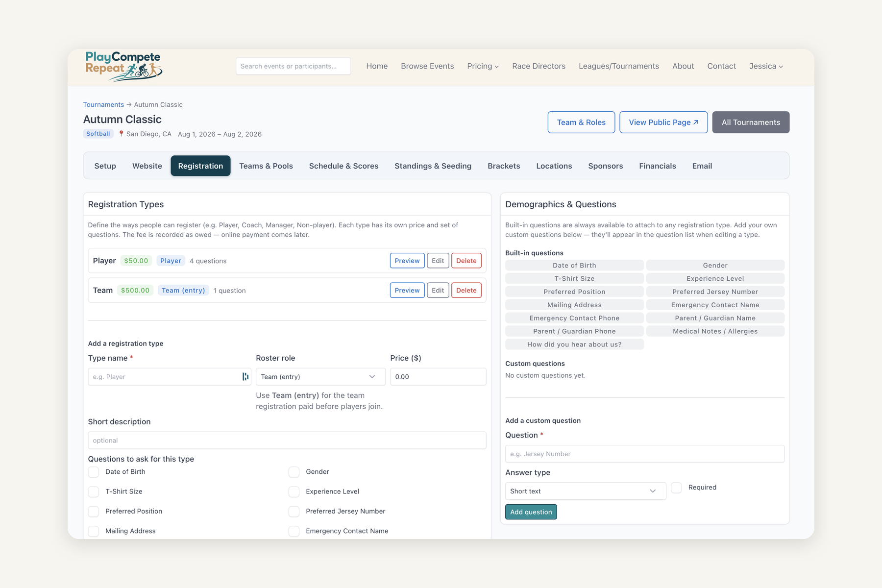The image size is (882, 588).
Task: Select the Registration tab
Action: (200, 166)
